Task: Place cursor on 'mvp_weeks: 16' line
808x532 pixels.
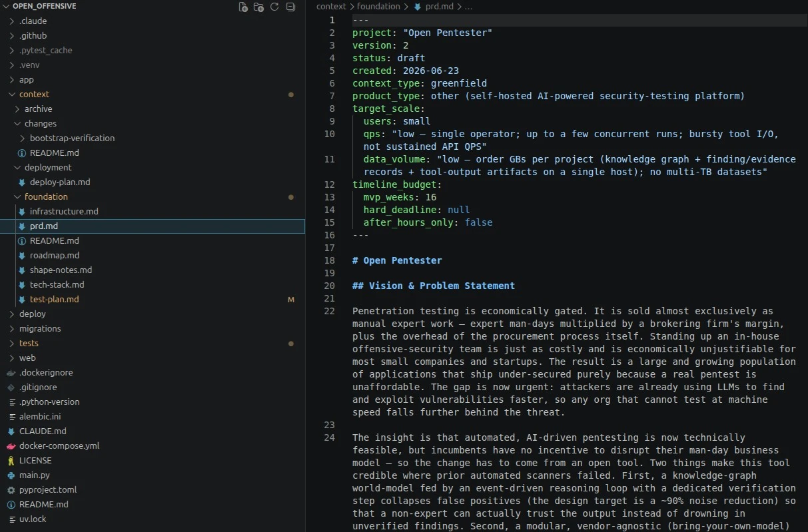Action: [x=400, y=197]
